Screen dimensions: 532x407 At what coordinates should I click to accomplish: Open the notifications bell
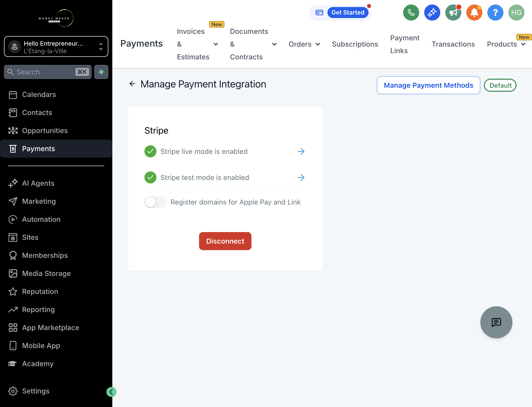tap(474, 13)
